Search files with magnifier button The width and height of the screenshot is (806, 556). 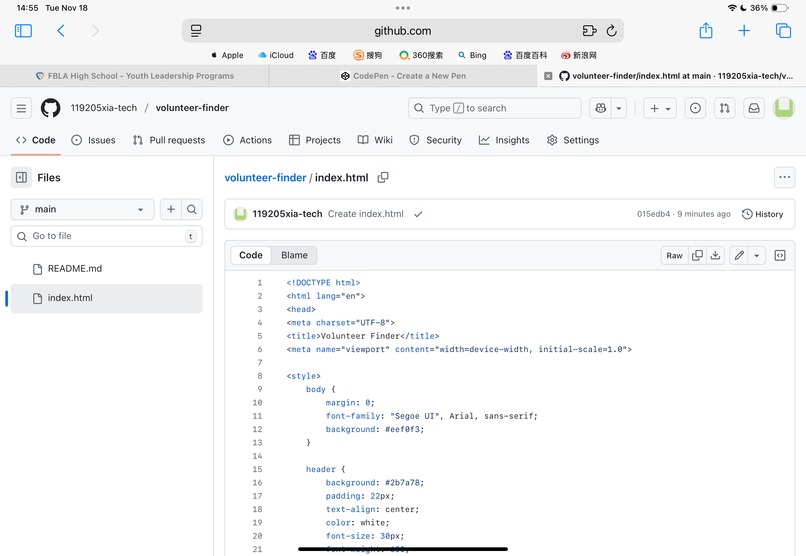pyautogui.click(x=192, y=209)
